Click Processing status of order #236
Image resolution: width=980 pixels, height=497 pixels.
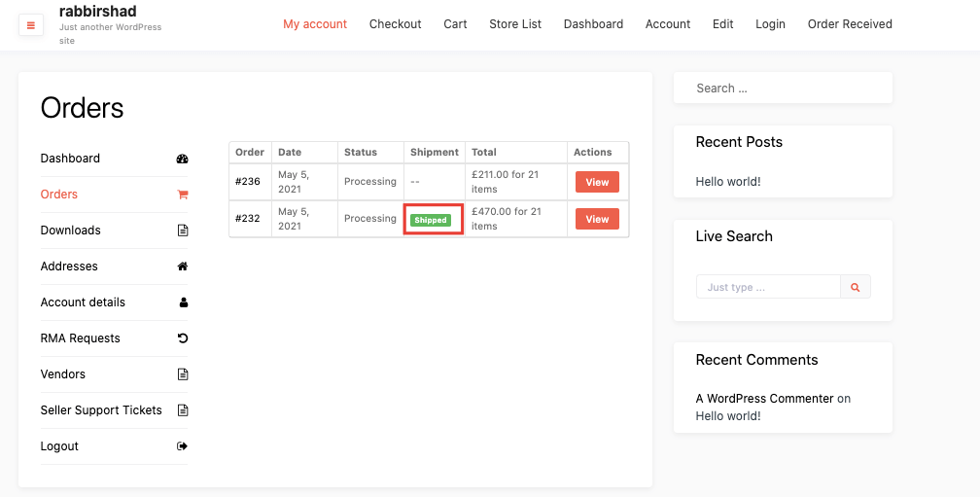[x=370, y=182]
